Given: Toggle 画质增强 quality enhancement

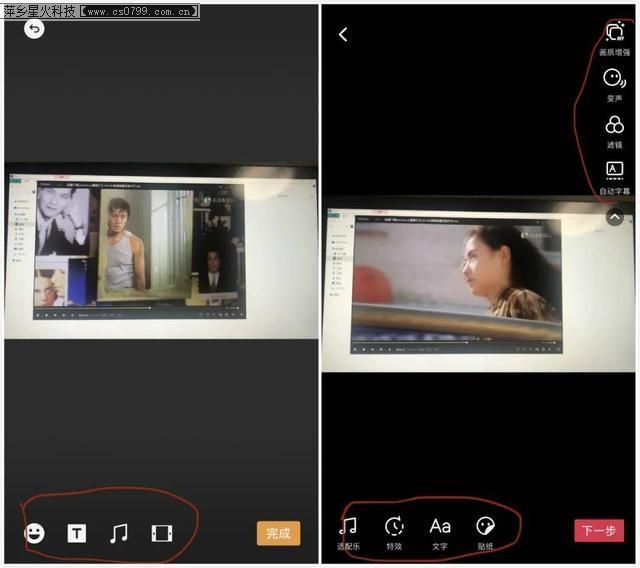Looking at the screenshot, I should tap(615, 38).
